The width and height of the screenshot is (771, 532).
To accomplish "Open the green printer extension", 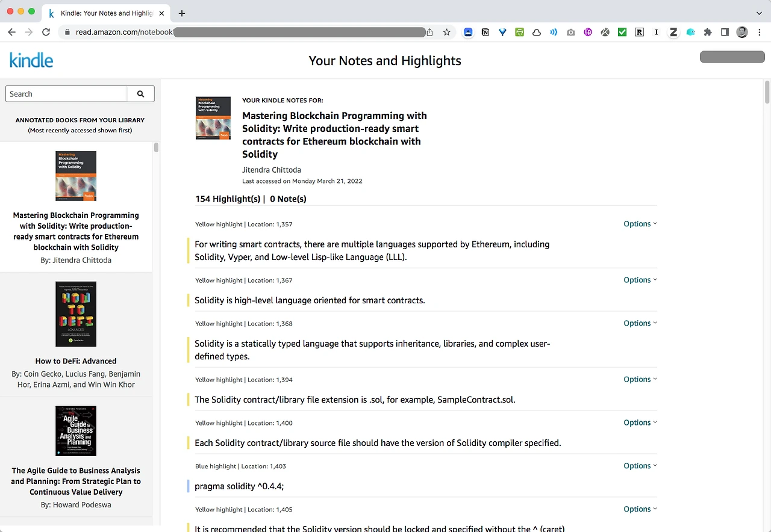I will coord(519,32).
